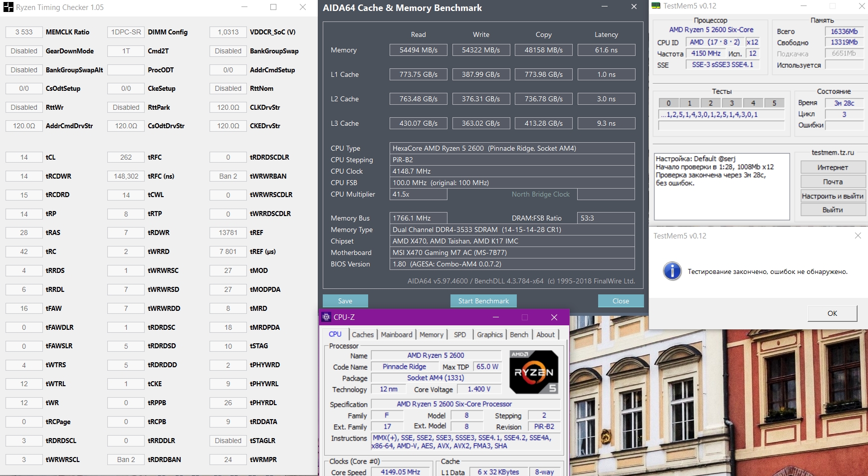Click the Почта button in TestMem5
Image resolution: width=868 pixels, height=476 pixels.
click(833, 182)
